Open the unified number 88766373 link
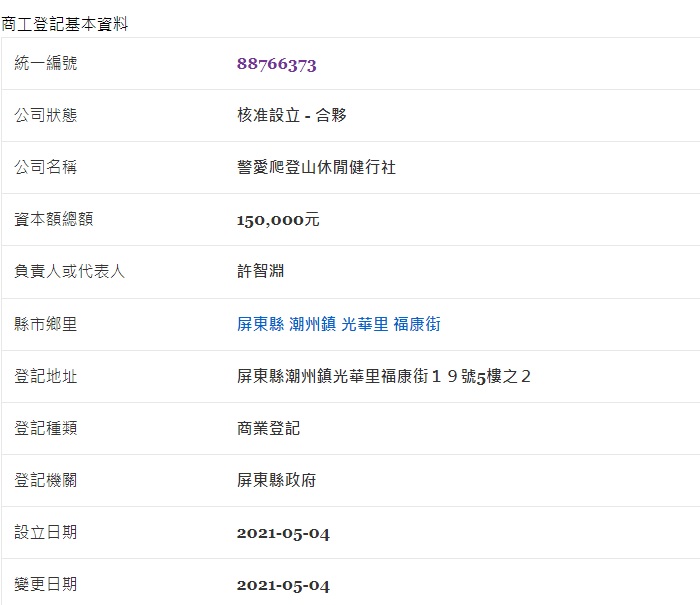700x605 pixels. pyautogui.click(x=276, y=64)
